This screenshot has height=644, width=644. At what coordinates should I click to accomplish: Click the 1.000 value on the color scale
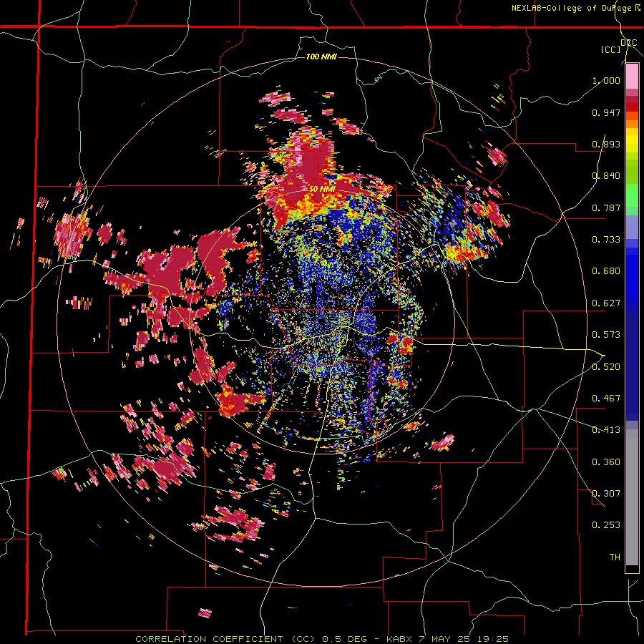click(x=606, y=80)
